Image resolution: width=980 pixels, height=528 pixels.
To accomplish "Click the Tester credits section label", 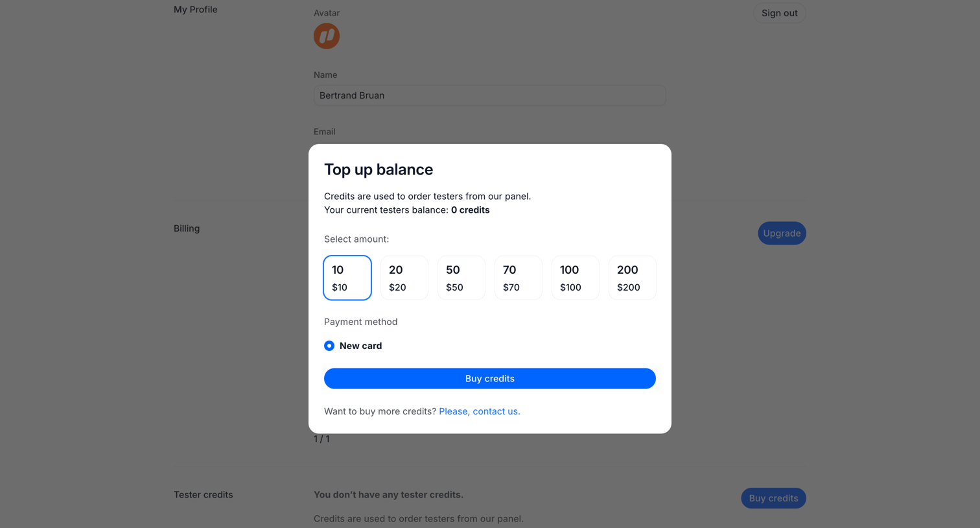I will pyautogui.click(x=204, y=494).
